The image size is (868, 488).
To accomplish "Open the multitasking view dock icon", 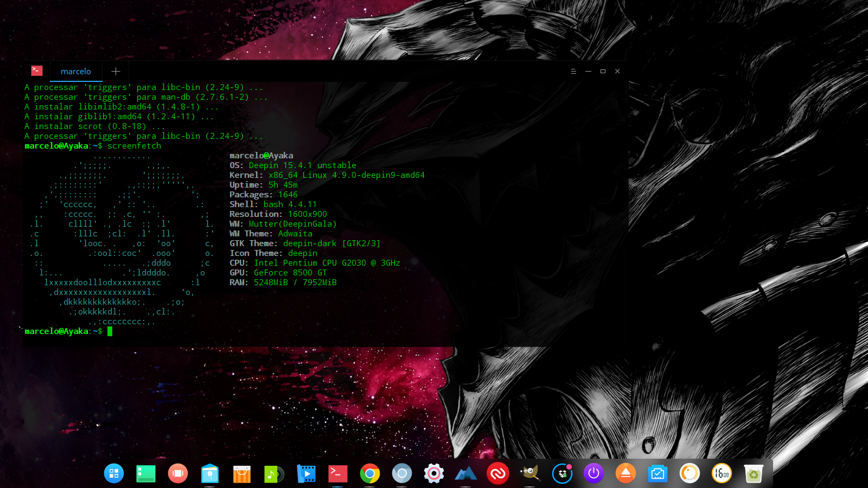I will (x=178, y=473).
